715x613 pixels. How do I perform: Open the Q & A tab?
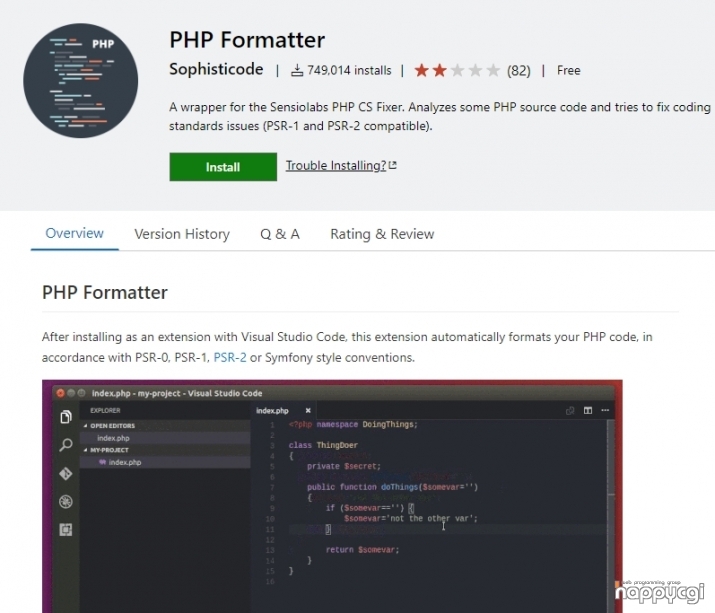[x=280, y=234]
